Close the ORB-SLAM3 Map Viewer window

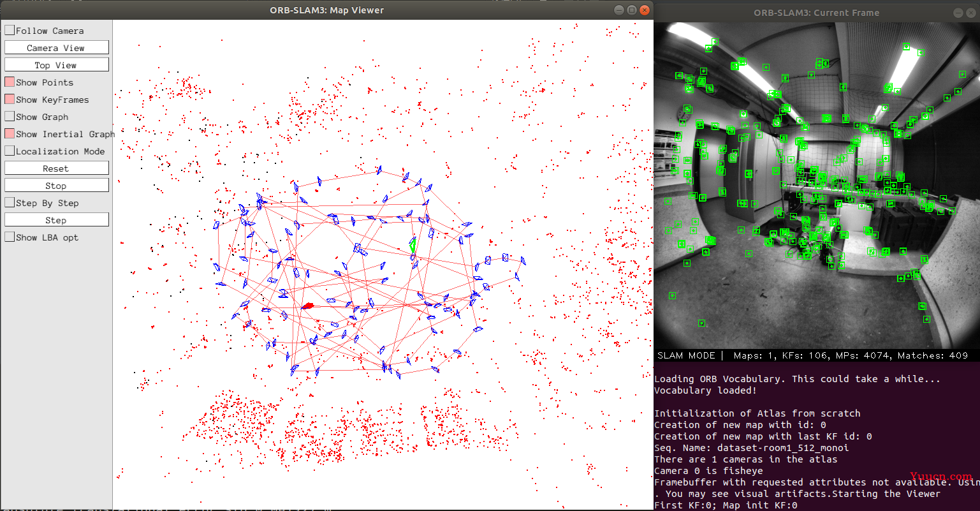tap(645, 10)
